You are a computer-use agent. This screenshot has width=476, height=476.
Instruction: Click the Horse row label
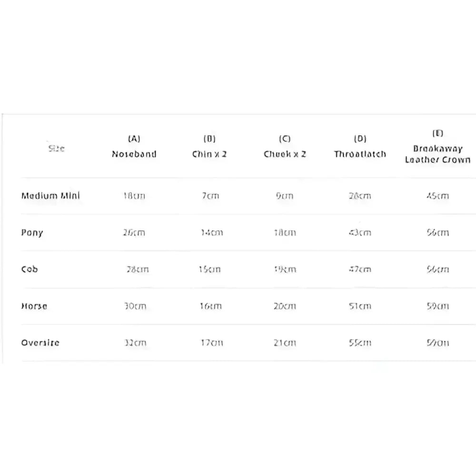click(34, 306)
